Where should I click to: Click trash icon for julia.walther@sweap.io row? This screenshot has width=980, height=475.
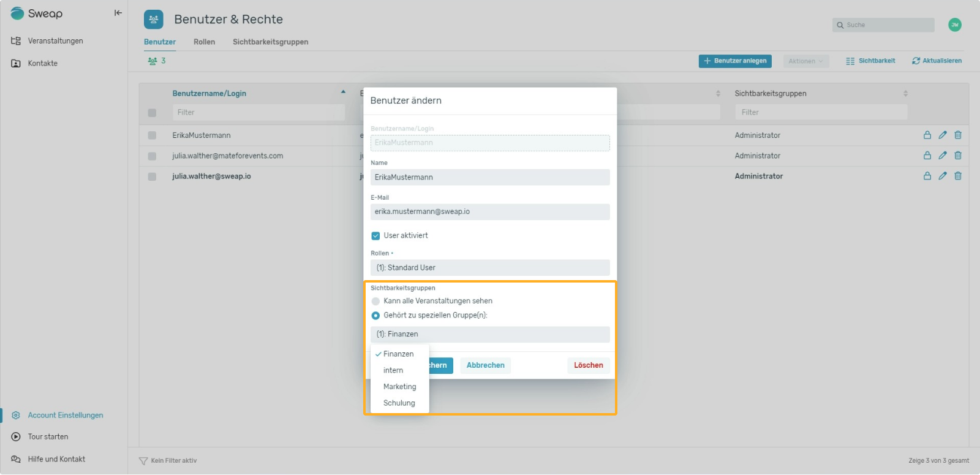point(958,176)
